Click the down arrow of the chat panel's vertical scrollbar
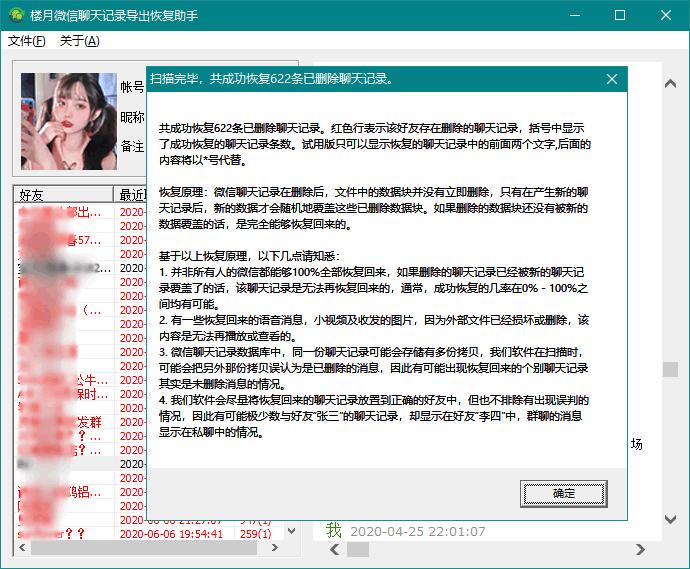This screenshot has height=569, width=690. [670, 519]
